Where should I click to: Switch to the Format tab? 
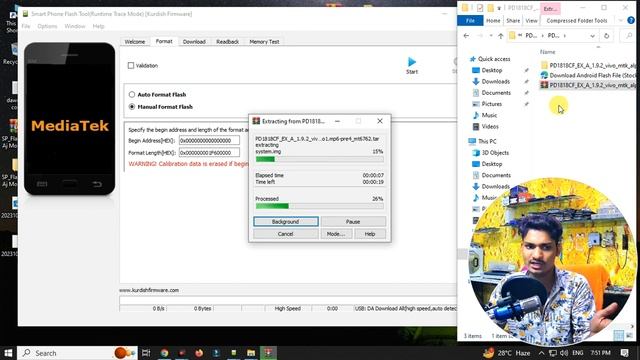164,41
